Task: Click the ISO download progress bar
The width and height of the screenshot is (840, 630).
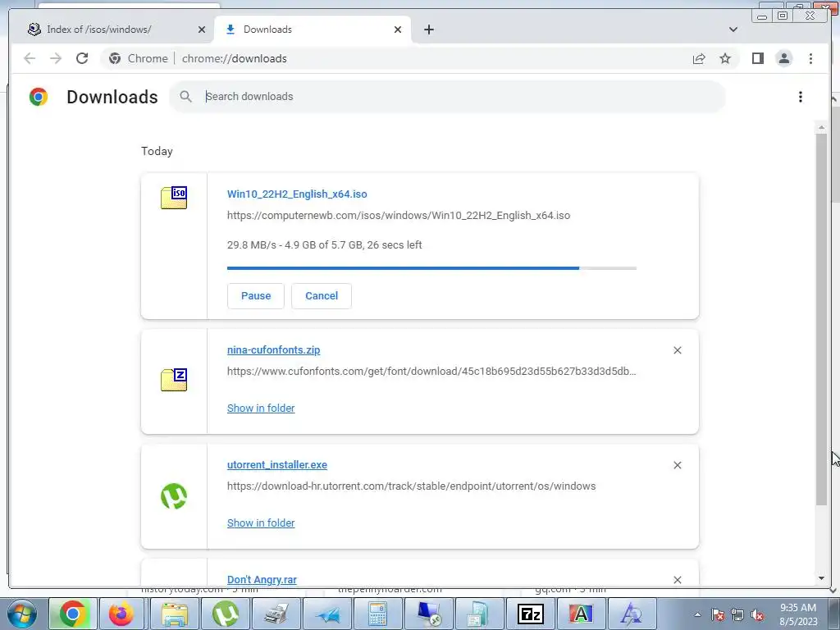Action: coord(431,268)
